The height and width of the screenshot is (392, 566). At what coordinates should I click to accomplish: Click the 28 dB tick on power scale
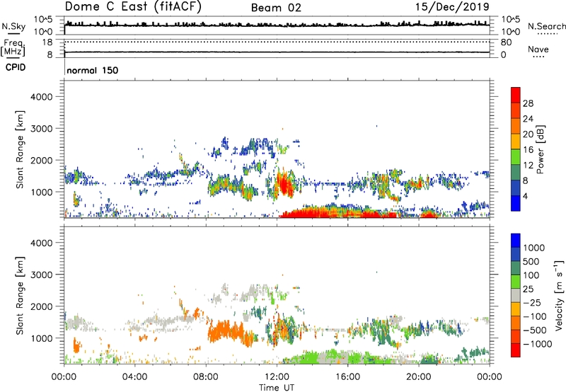click(528, 103)
